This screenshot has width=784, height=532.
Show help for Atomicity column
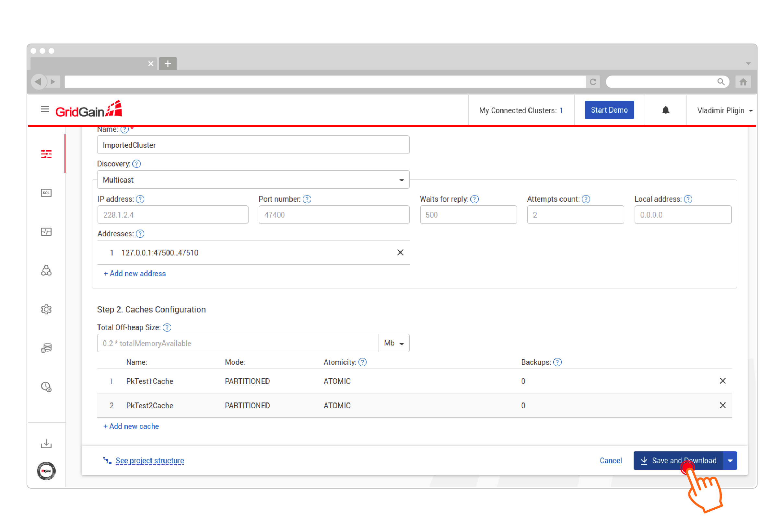(362, 362)
